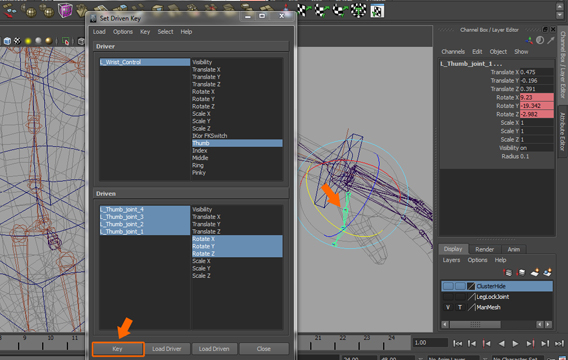Step back to previous key
The width and height of the screenshot is (568, 360).
pyautogui.click(x=486, y=343)
